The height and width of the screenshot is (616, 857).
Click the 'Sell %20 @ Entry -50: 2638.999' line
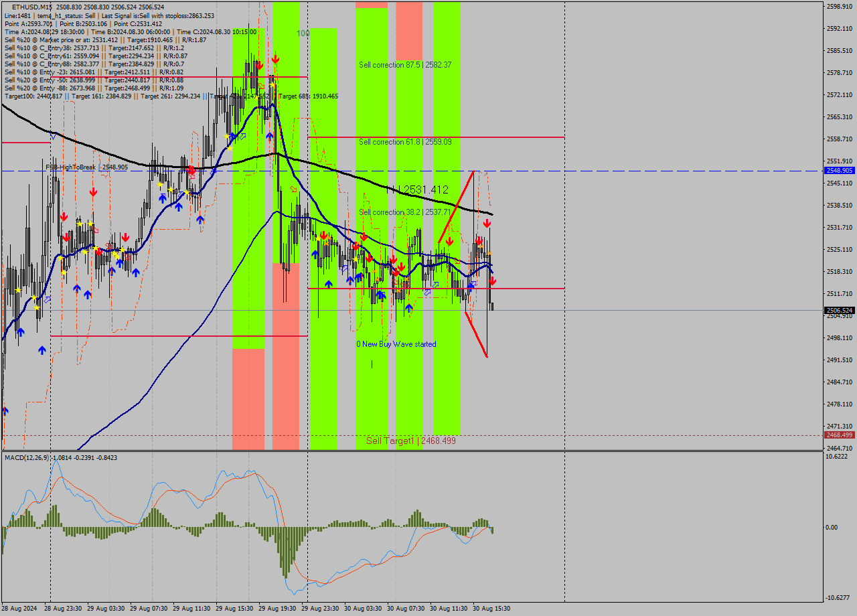94,80
